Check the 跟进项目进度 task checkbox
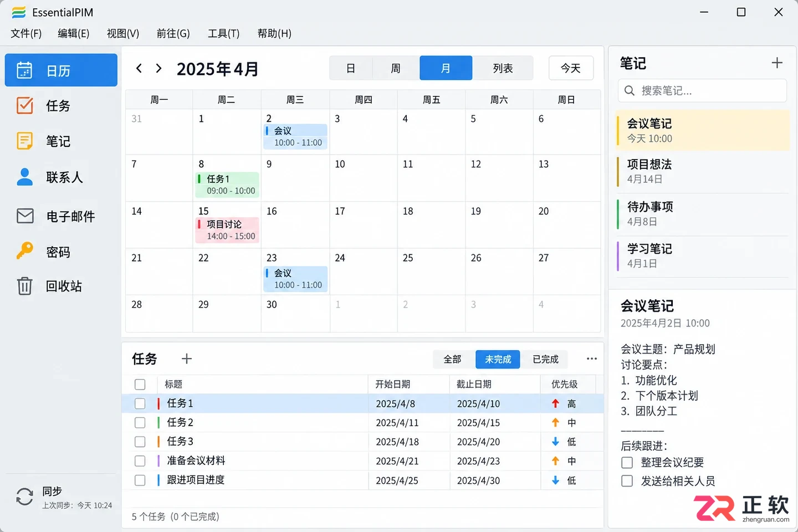Image resolution: width=798 pixels, height=532 pixels. (x=140, y=480)
